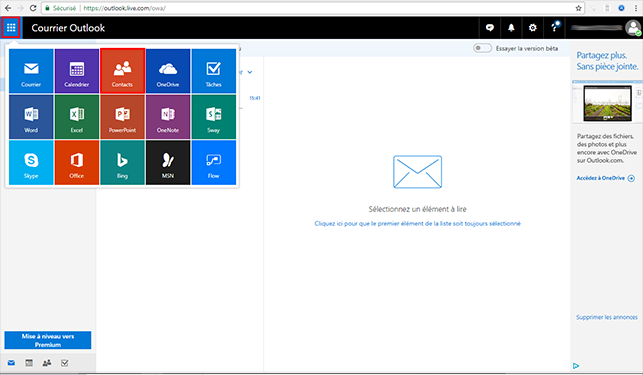Open the app launcher grid icon
This screenshot has height=375, width=643.
coord(11,28)
